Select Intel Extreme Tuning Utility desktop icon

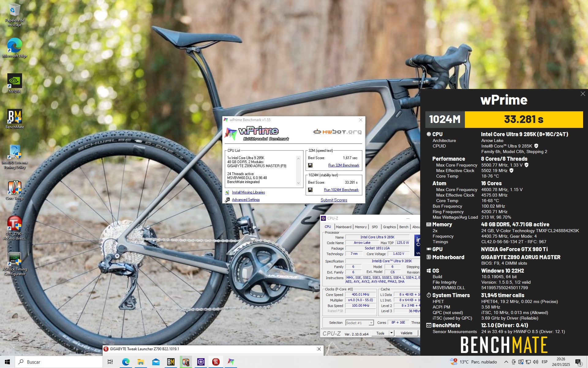point(14,157)
